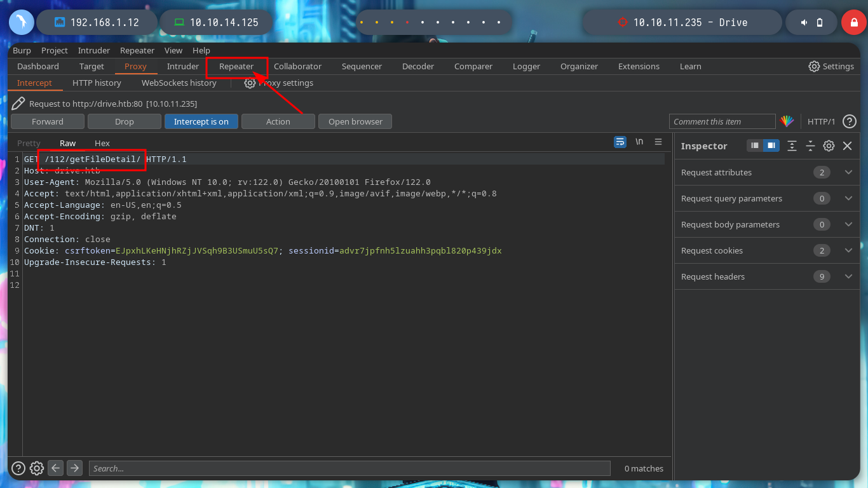The image size is (868, 488).
Task: Click the HTTP/1 protocol selector
Action: pos(821,121)
